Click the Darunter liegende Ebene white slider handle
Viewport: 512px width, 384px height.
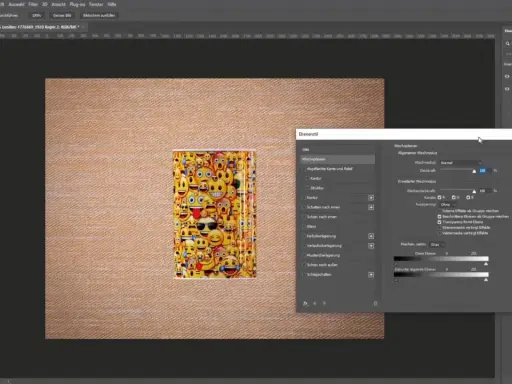click(486, 280)
